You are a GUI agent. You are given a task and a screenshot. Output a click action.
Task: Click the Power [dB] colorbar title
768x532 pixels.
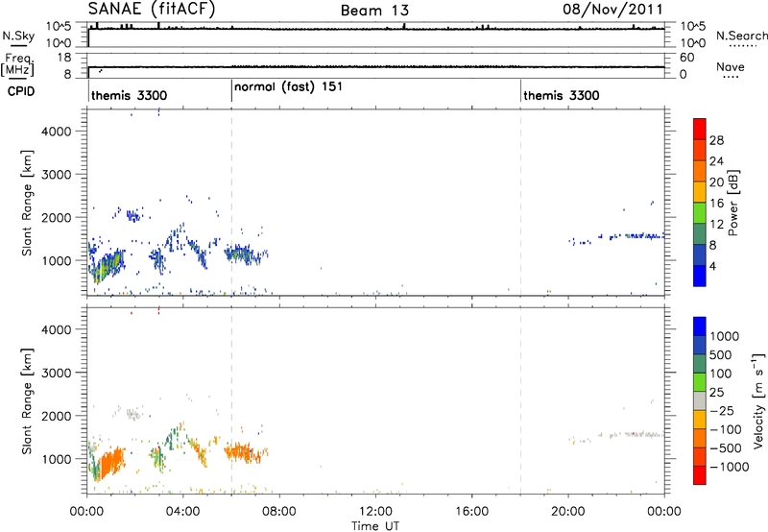(x=733, y=203)
